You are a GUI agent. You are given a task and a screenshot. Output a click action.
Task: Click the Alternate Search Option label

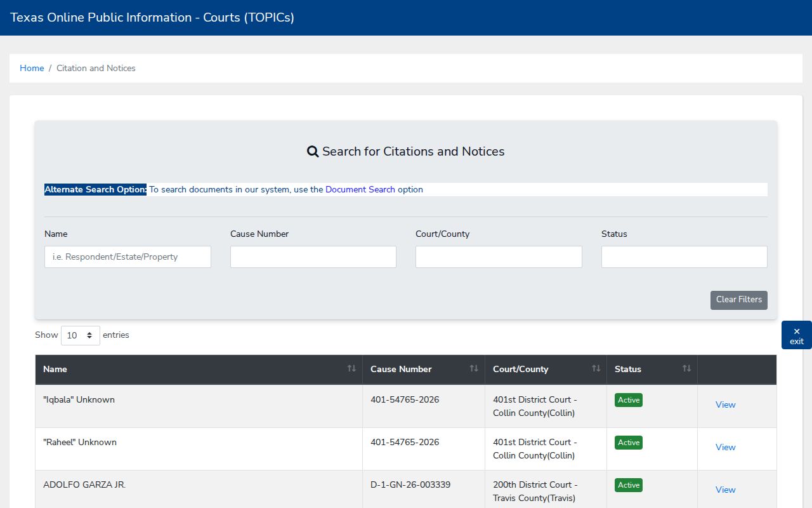(95, 189)
